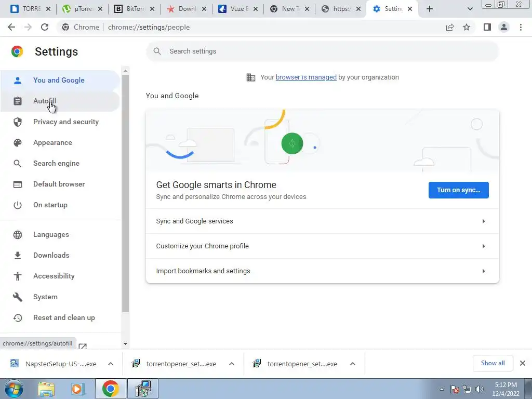This screenshot has height=399, width=532.
Task: Open options arrow for NapsterSetup download
Action: coord(111,364)
